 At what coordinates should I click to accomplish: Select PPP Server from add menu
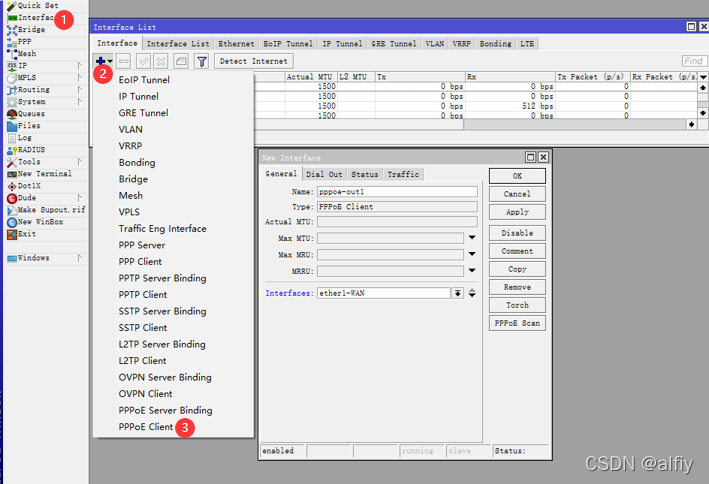[142, 245]
